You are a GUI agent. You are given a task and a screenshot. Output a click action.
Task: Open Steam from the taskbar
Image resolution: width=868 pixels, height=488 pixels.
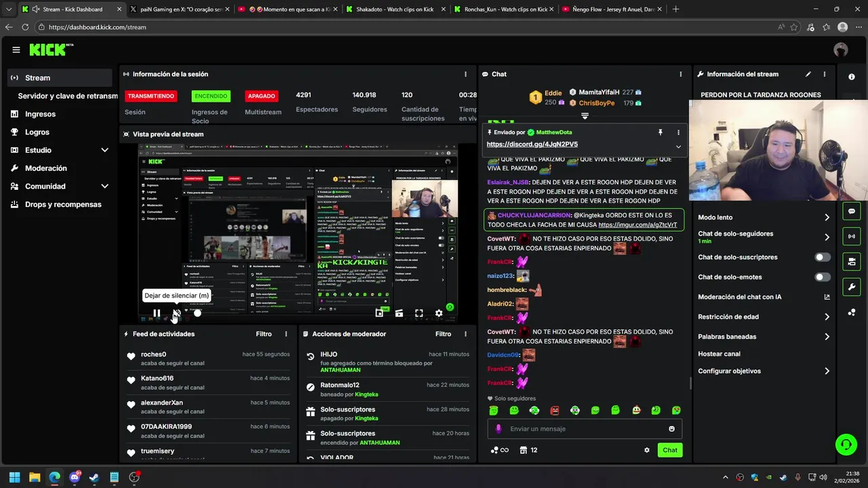[94, 478]
